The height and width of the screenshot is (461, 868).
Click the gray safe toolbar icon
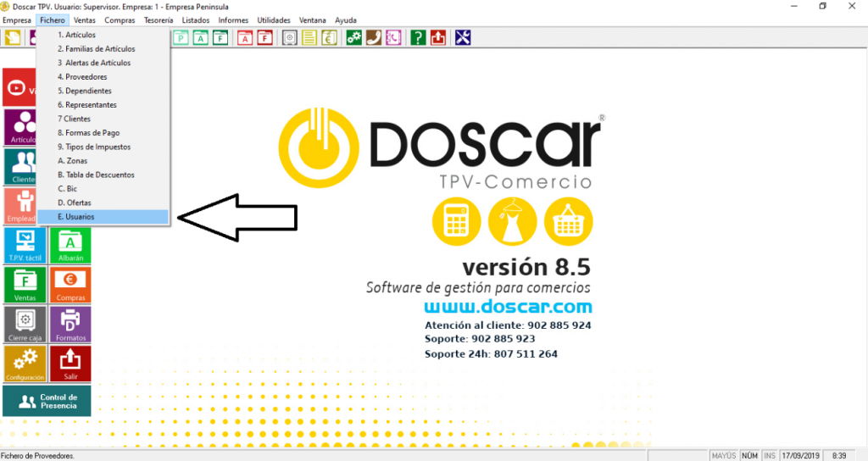pos(290,37)
